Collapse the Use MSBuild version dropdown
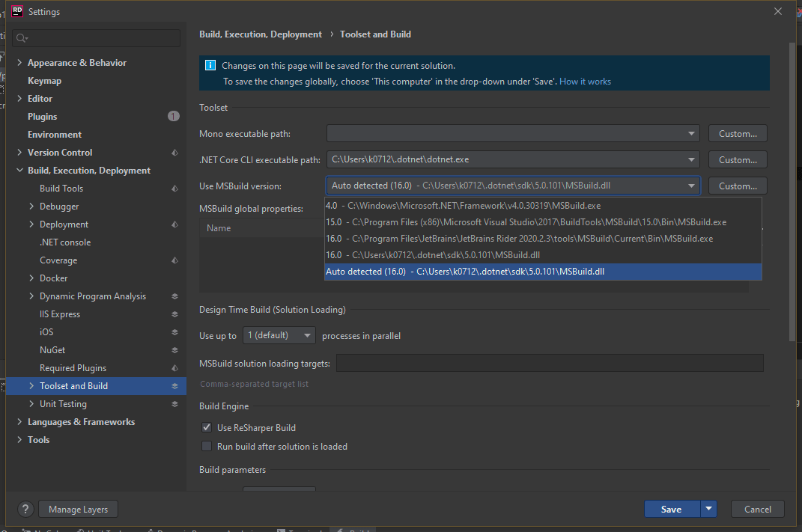The image size is (802, 532). point(691,186)
